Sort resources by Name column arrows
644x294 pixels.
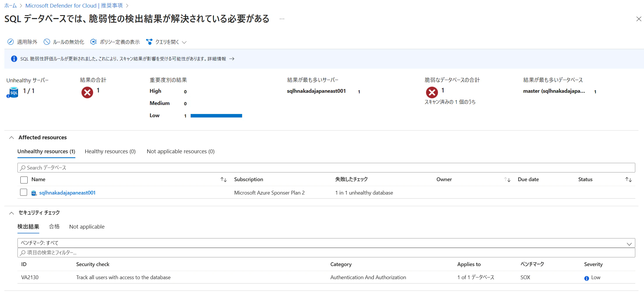(223, 180)
